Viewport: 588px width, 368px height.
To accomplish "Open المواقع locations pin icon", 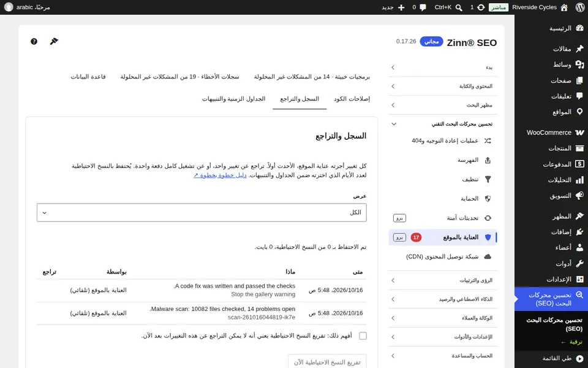I will click(x=580, y=112).
